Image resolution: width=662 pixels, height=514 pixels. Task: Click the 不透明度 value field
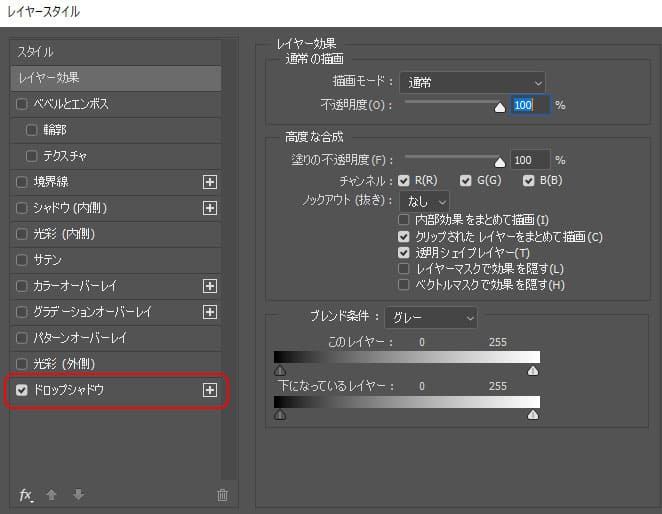pos(530,105)
